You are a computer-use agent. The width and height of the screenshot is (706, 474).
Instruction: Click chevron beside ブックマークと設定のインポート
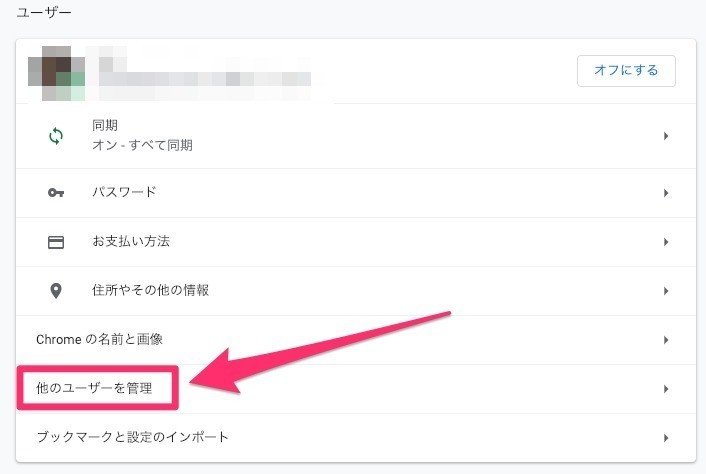[666, 438]
